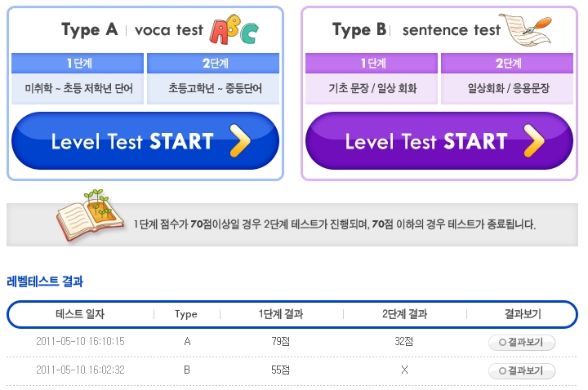This screenshot has width=588, height=390.
Task: Select the Type A 2단계 tab
Action: point(213,63)
